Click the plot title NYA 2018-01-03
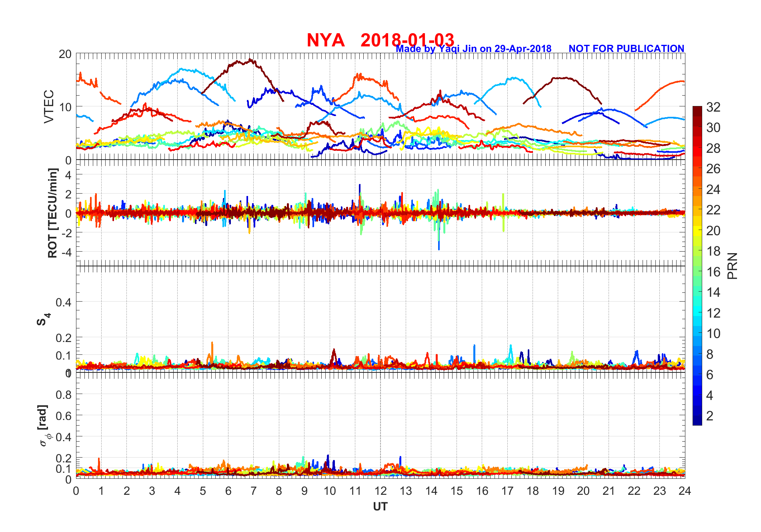The height and width of the screenshot is (532, 761). (380, 40)
